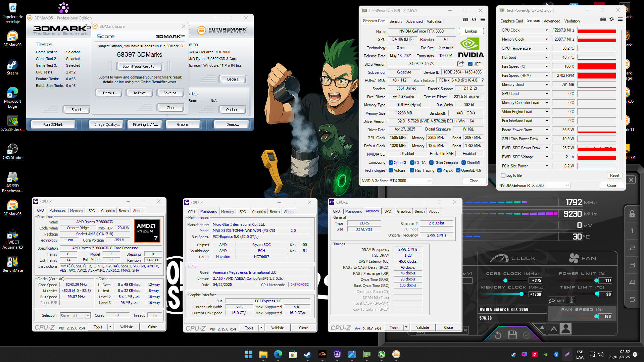Open GPU Temperature sensor dropdown arrow
This screenshot has width=644, height=362.
[x=547, y=48]
